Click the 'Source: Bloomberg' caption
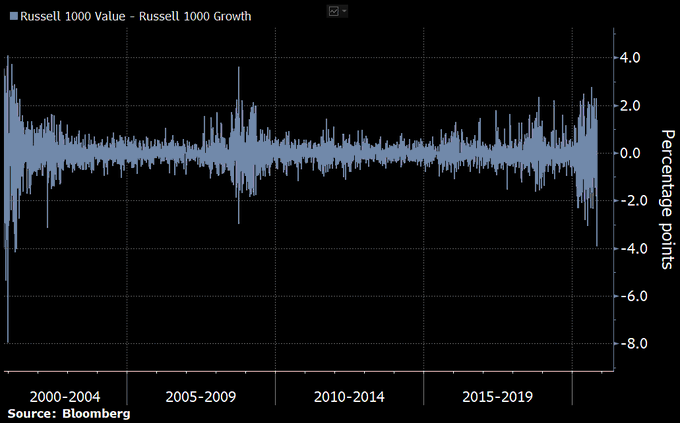Image resolution: width=680 pixels, height=423 pixels. pyautogui.click(x=69, y=413)
